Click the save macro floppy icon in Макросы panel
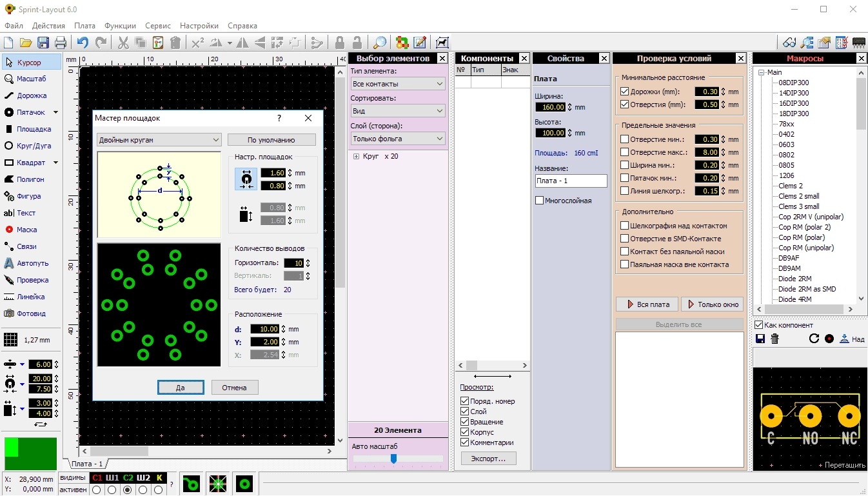 pyautogui.click(x=760, y=339)
